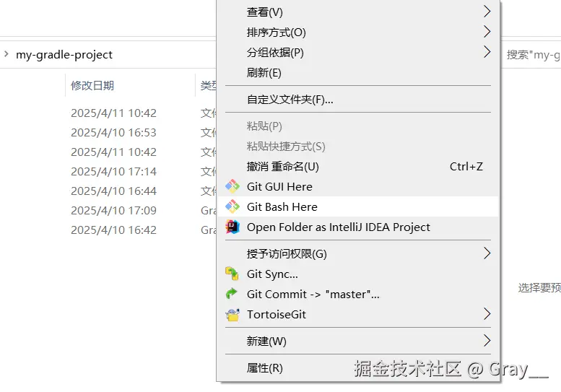Expand the TortoiseGit submenu arrow

coord(487,313)
